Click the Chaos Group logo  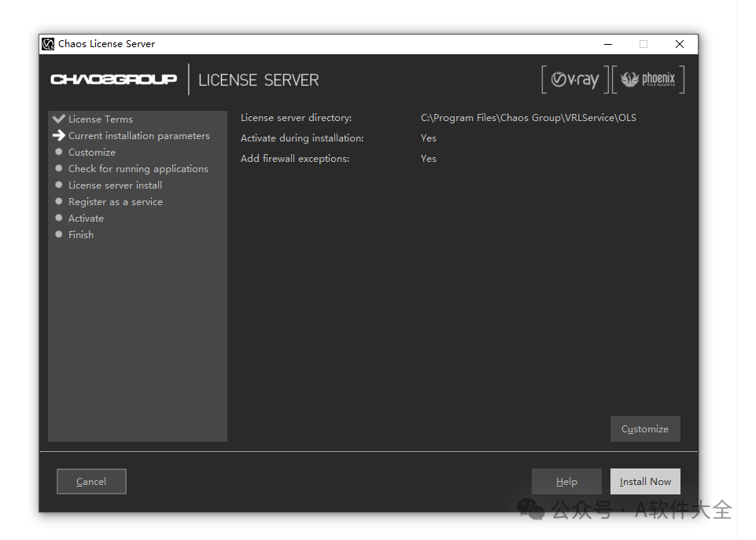click(x=114, y=79)
